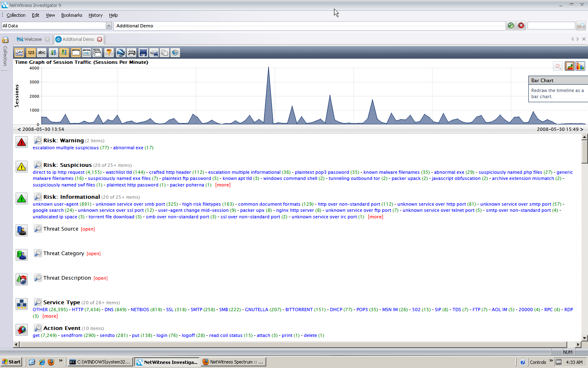Select the 'abc' sort by name icon
Image resolution: width=588 pixels, height=368 pixels.
[42, 52]
